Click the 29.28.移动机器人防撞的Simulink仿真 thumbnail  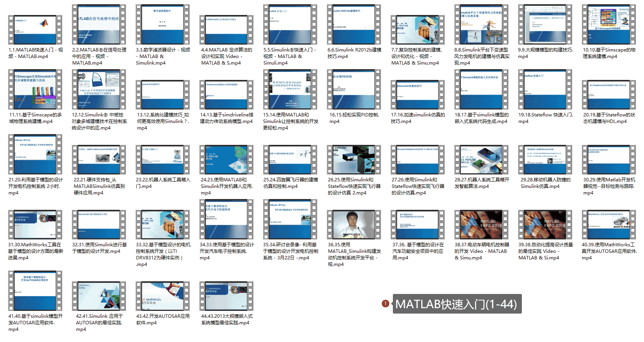coord(545,159)
